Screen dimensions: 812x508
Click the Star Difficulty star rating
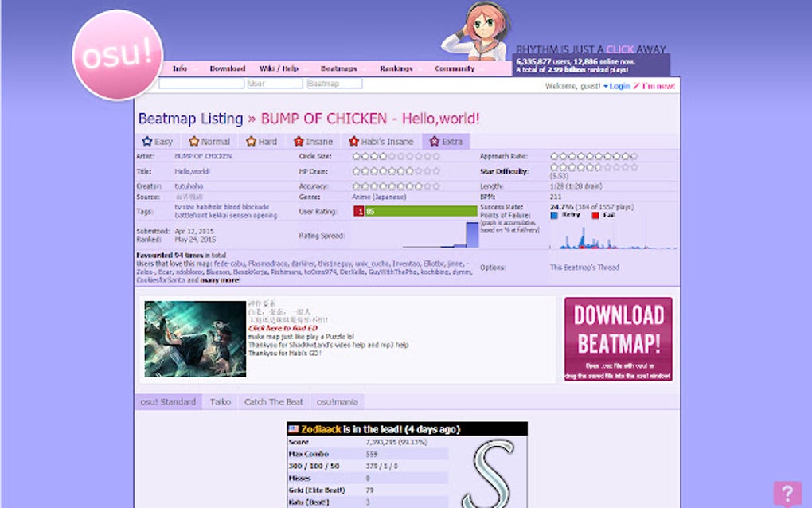click(594, 167)
